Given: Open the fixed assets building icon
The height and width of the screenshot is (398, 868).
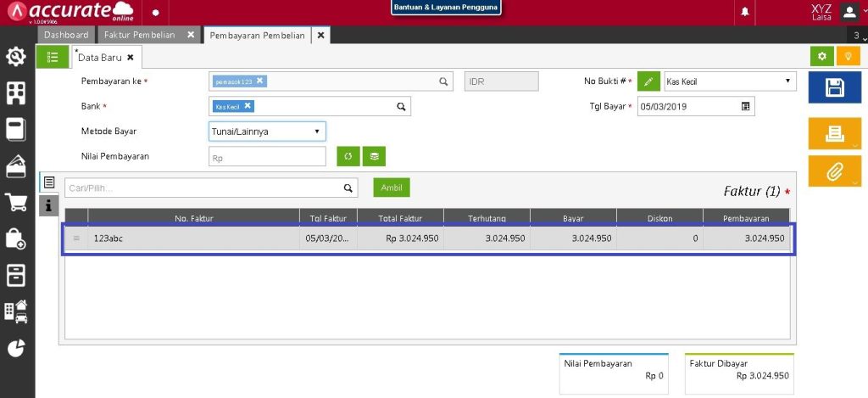Looking at the screenshot, I should pos(16,311).
